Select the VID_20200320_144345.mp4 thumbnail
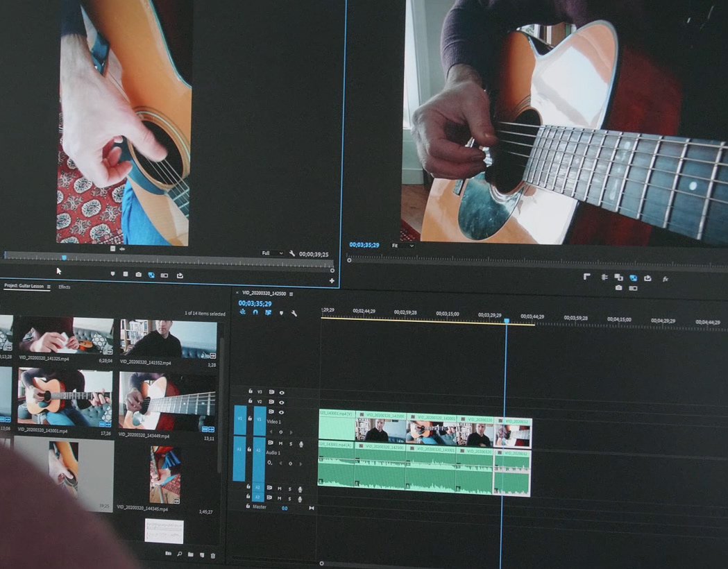 tap(165, 475)
